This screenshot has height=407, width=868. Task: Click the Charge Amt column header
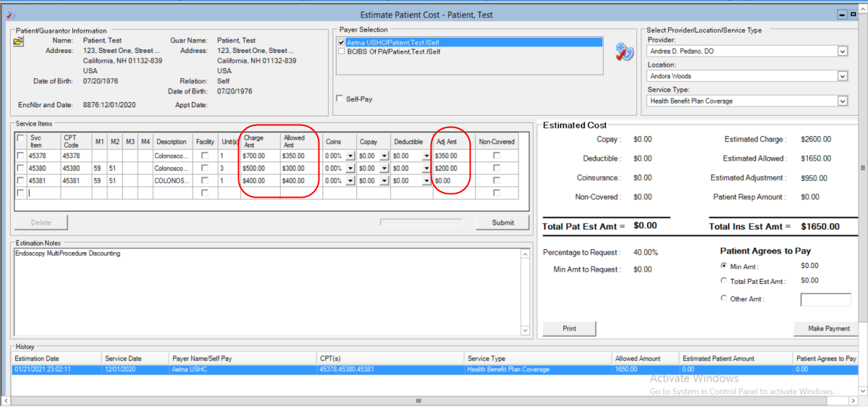[x=260, y=141]
